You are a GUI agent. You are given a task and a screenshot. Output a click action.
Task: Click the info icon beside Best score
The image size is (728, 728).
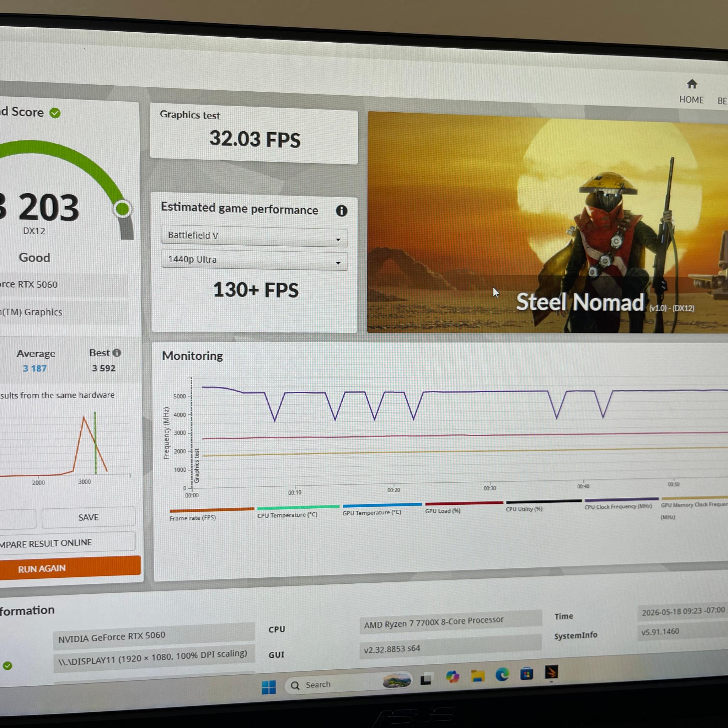tap(117, 353)
